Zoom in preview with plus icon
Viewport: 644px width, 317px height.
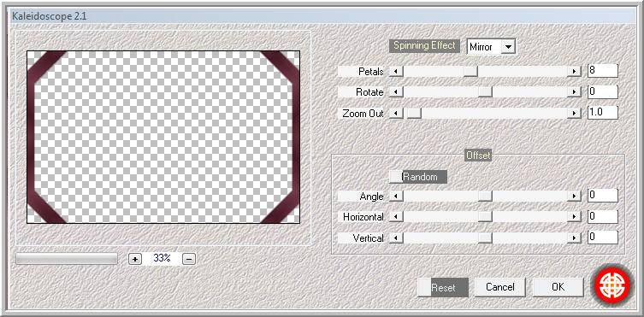tap(135, 259)
